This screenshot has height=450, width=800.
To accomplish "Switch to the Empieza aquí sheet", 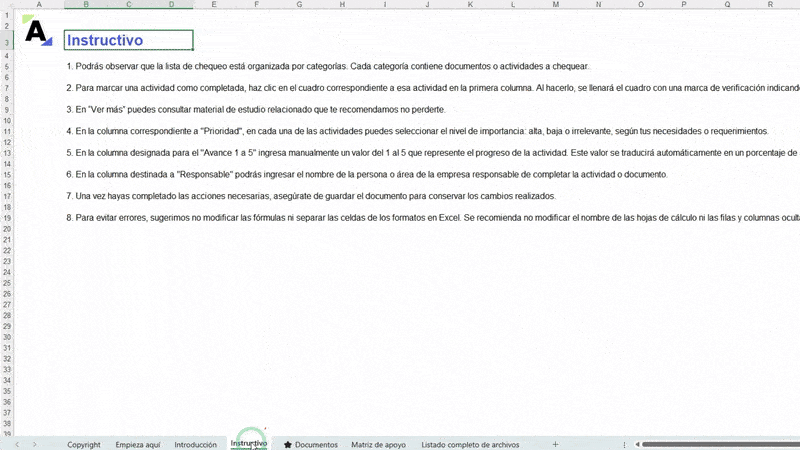I will pyautogui.click(x=137, y=444).
